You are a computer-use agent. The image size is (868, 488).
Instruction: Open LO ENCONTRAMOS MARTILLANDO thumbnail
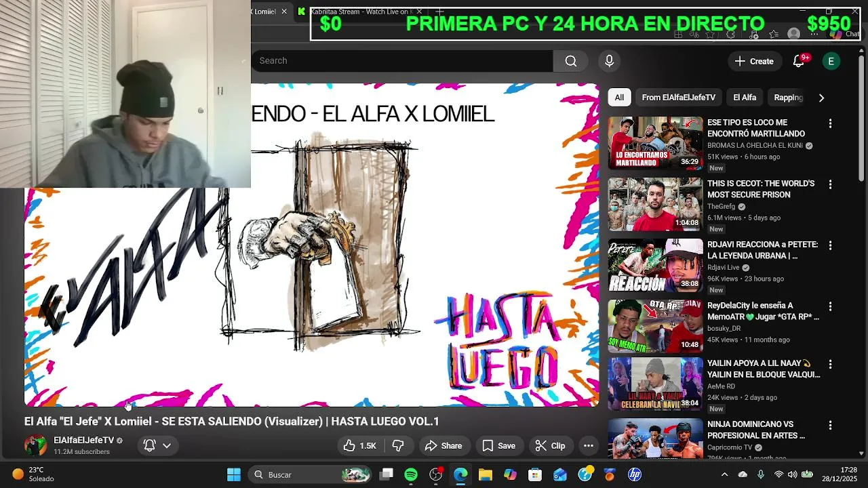pyautogui.click(x=655, y=143)
